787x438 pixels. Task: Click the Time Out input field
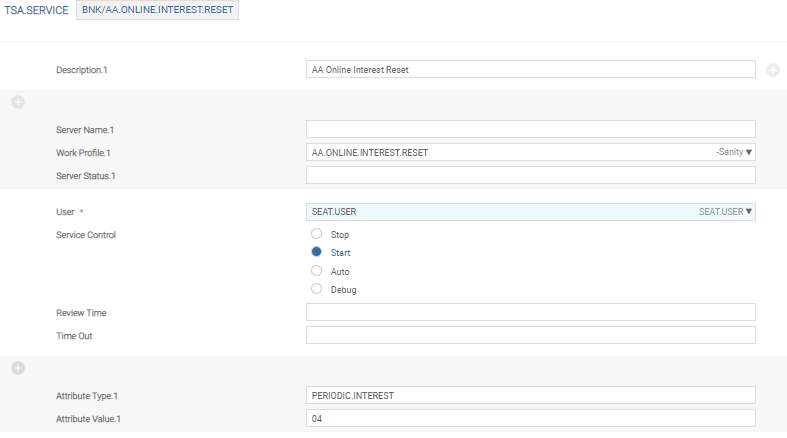[x=530, y=335]
